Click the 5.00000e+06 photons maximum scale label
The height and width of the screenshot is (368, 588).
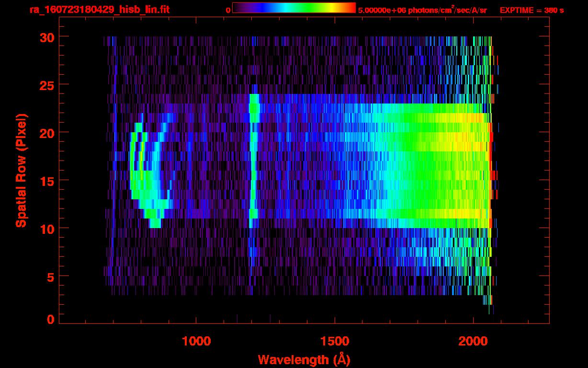coord(422,10)
